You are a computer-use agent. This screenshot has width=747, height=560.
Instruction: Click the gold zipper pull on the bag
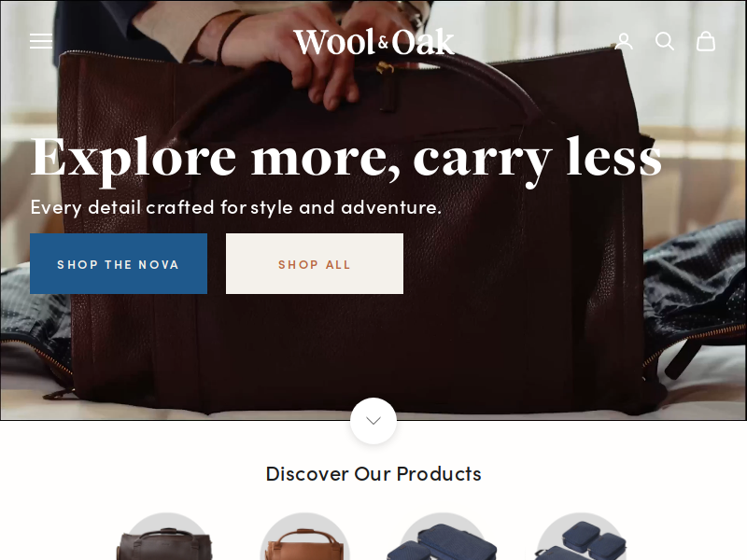point(386,68)
